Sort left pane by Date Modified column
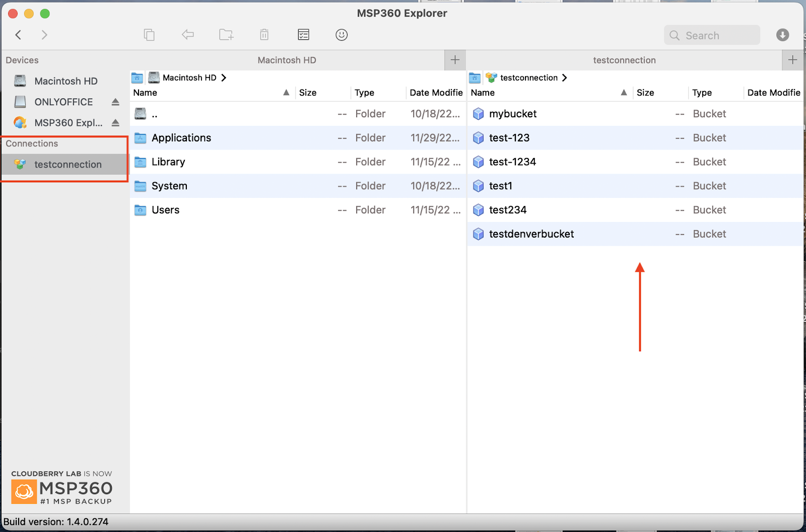 coord(436,93)
